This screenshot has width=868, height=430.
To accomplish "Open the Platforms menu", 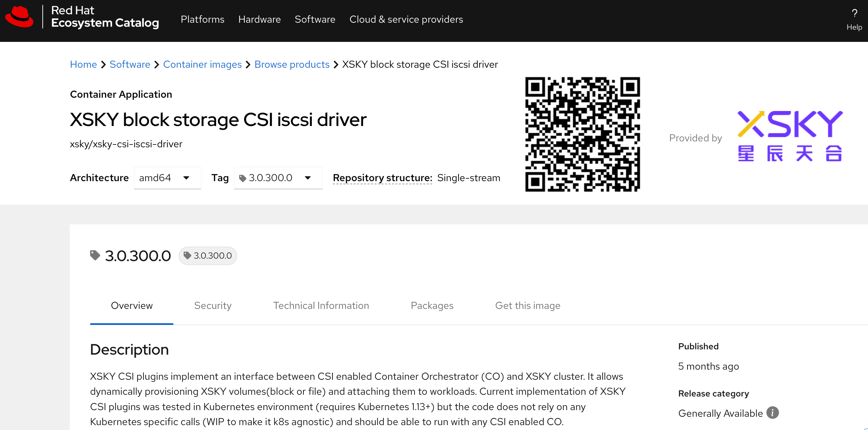I will [x=203, y=20].
